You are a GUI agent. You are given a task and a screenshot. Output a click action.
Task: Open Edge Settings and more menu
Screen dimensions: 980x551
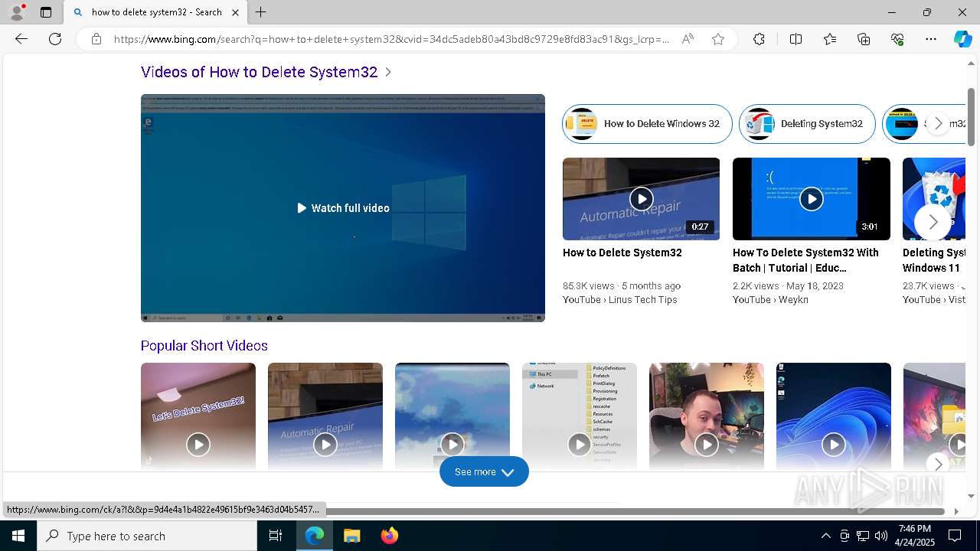pyautogui.click(x=931, y=39)
